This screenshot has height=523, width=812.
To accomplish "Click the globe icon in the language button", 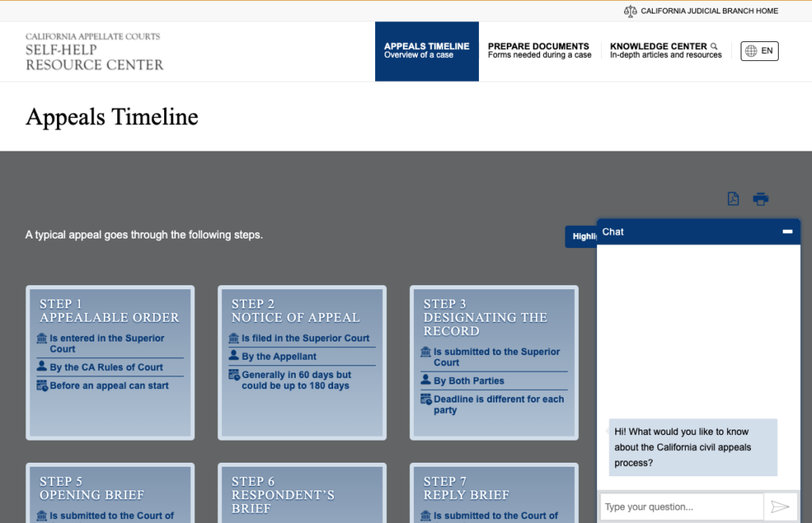I will click(x=751, y=51).
